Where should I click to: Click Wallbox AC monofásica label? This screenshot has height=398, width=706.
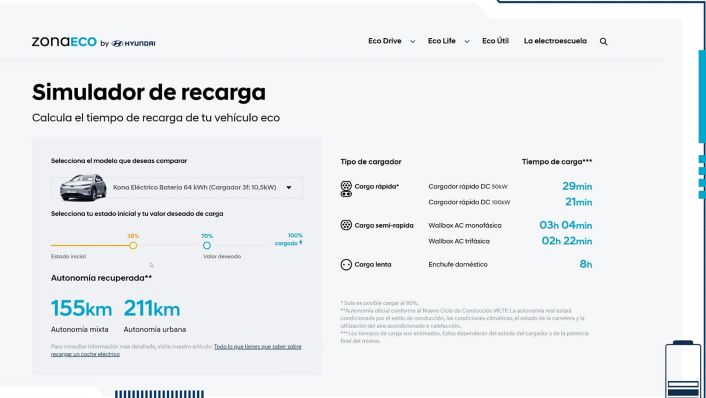pos(465,225)
